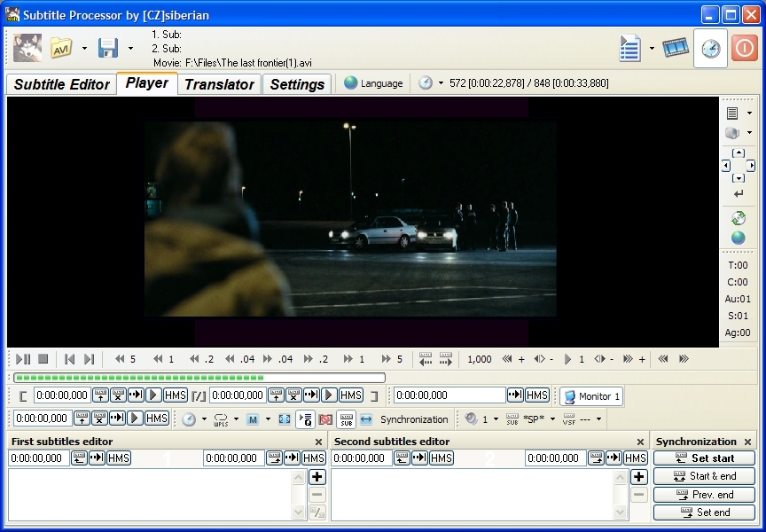Click the red power button icon
Screen dimensions: 766x532
point(744,48)
